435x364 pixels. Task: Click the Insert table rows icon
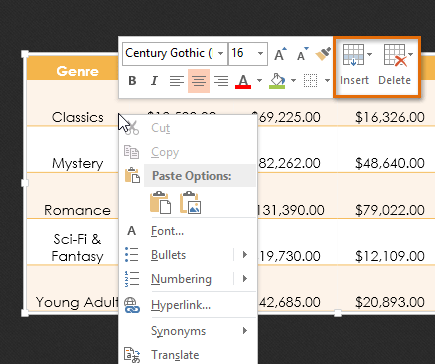(353, 55)
